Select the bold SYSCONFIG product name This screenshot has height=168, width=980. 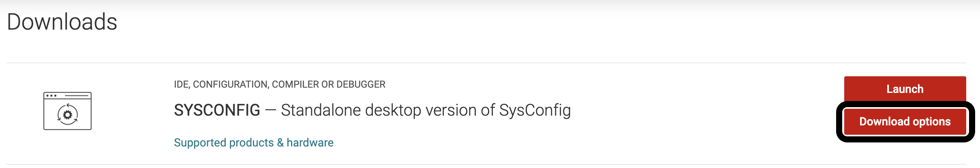click(x=217, y=110)
